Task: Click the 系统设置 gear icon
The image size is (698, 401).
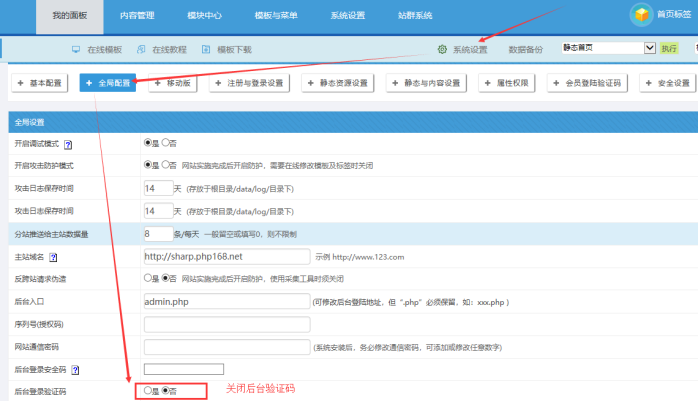Action: click(x=442, y=48)
